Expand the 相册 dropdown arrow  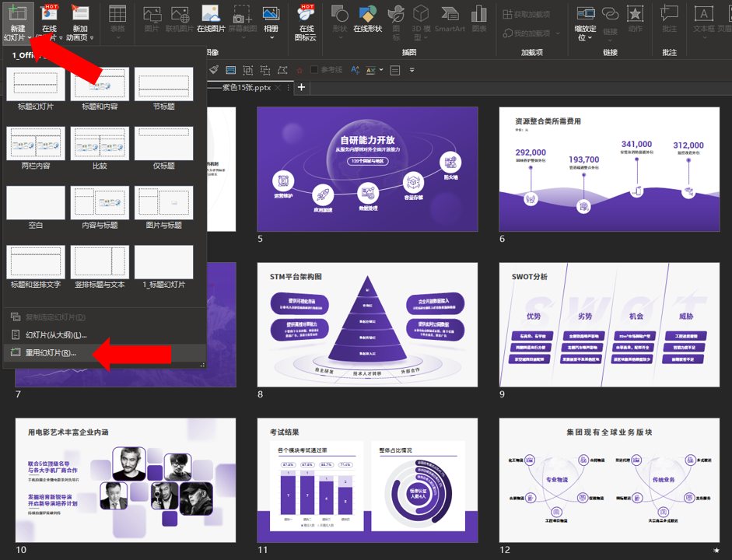point(271,38)
